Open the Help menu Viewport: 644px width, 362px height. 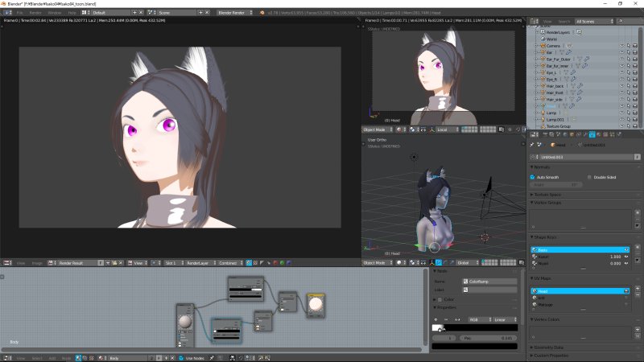[x=72, y=13]
